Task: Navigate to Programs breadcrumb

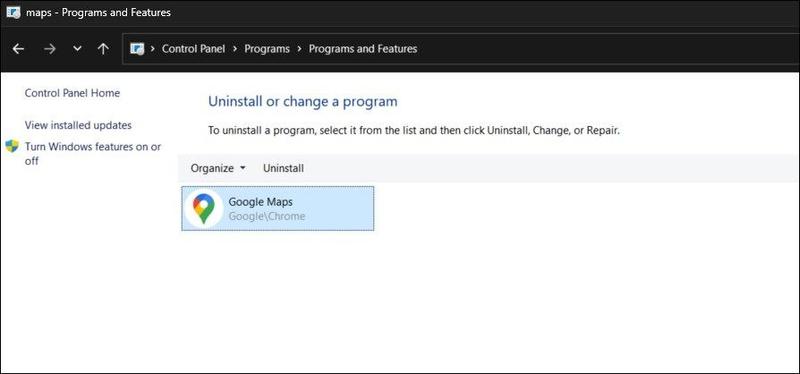Action: 267,49
